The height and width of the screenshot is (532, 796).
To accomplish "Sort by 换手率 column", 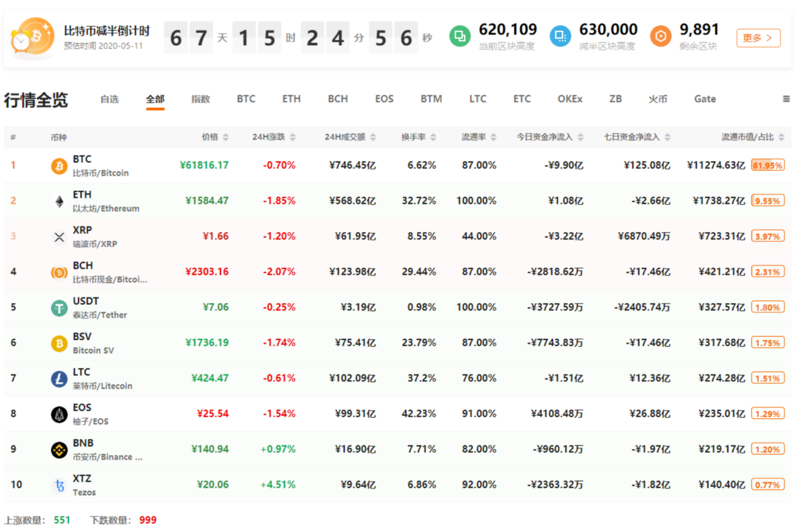I will (419, 137).
